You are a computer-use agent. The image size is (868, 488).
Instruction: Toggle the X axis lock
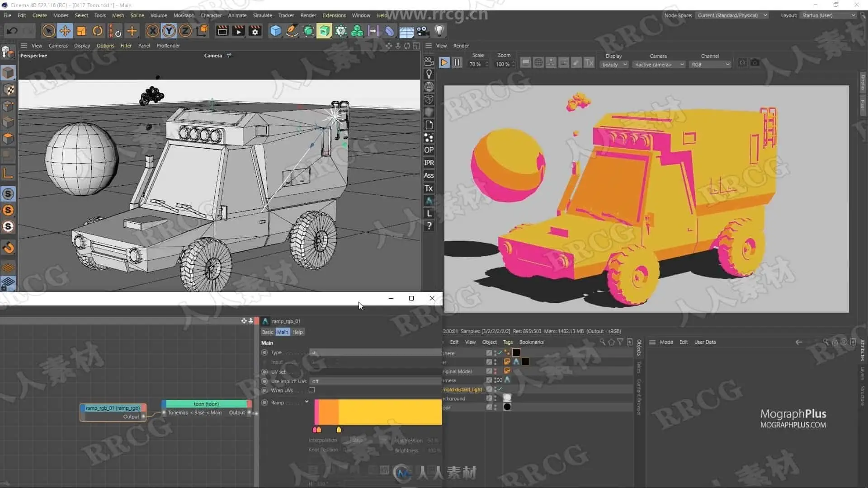153,31
